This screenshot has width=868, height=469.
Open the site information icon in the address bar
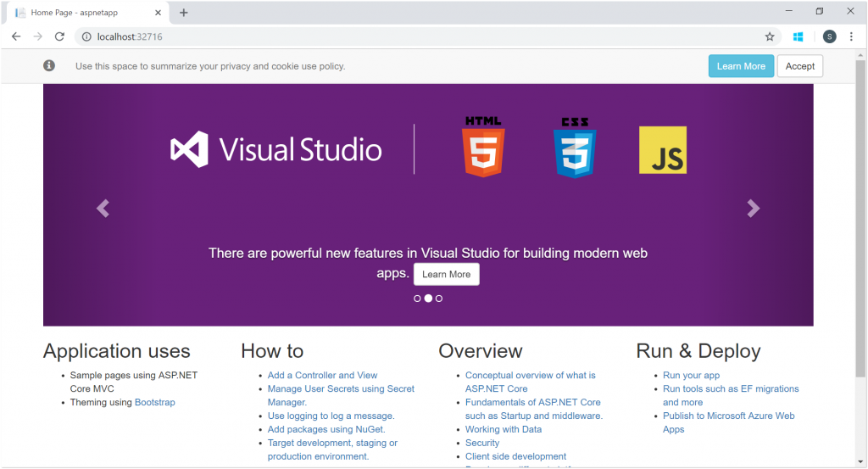pos(86,36)
